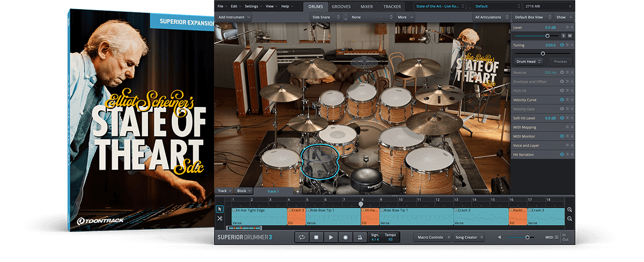The width and height of the screenshot is (644, 262).
Task: Adjust the Level slider handle
Action: coord(547,35)
